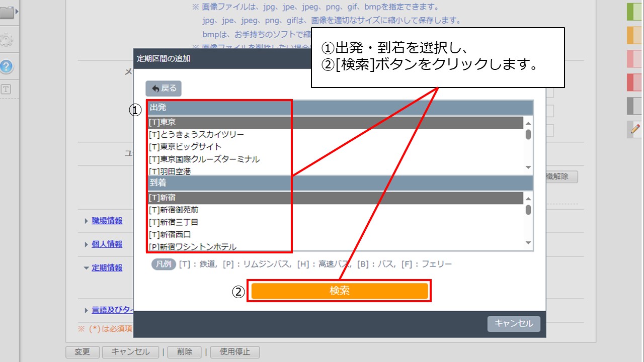The image size is (644, 362).
Task: Click the 戻る back button
Action: pos(163,88)
